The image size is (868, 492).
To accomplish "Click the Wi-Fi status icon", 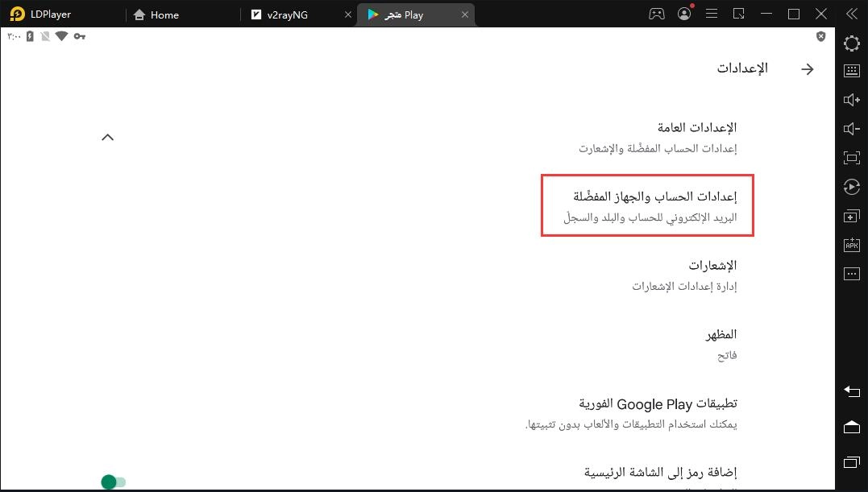I will (x=61, y=36).
